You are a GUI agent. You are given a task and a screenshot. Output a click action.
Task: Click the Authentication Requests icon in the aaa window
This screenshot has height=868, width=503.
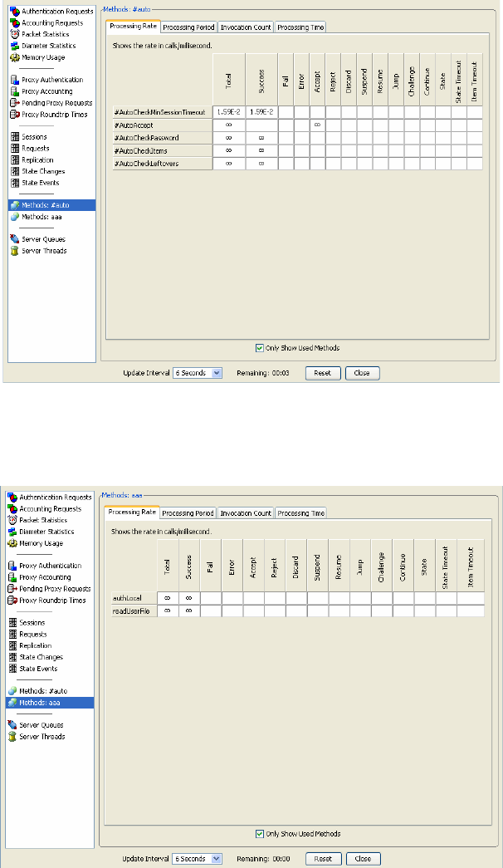click(x=12, y=498)
